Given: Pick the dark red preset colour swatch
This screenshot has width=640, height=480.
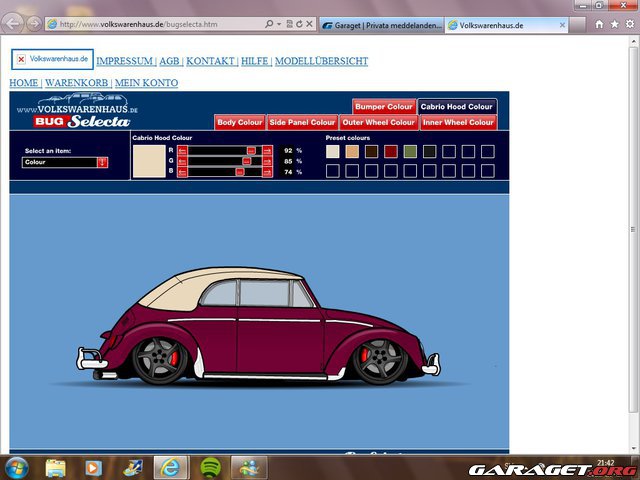Looking at the screenshot, I should click(391, 151).
